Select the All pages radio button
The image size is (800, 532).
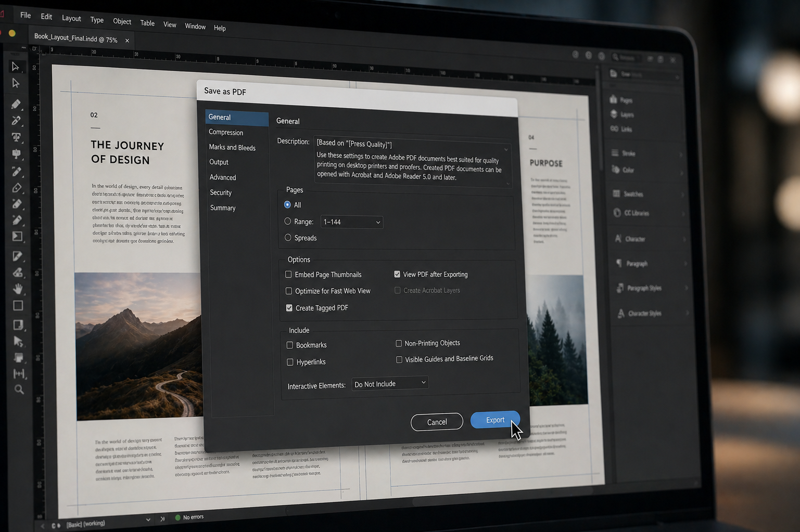pyautogui.click(x=287, y=205)
